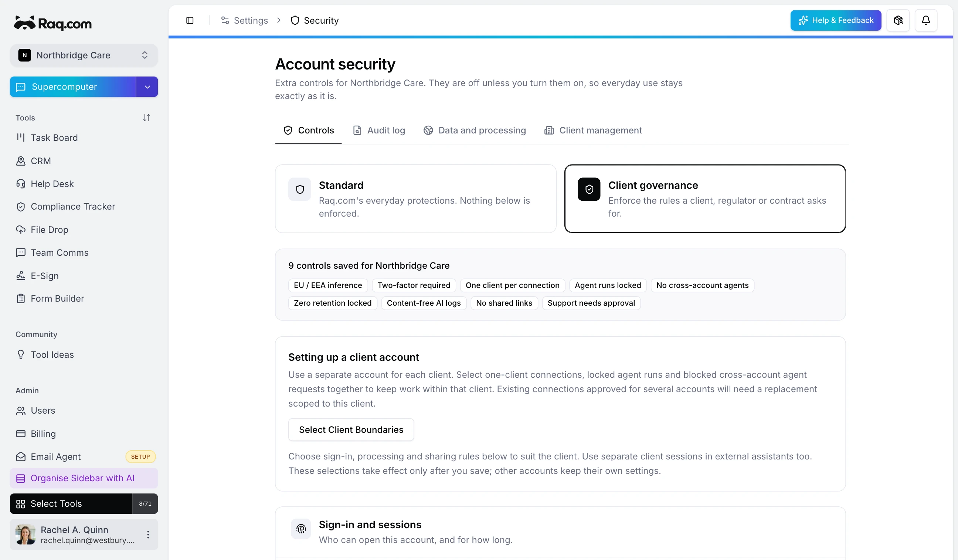Go to Help Desk
958x560 pixels.
84,184
